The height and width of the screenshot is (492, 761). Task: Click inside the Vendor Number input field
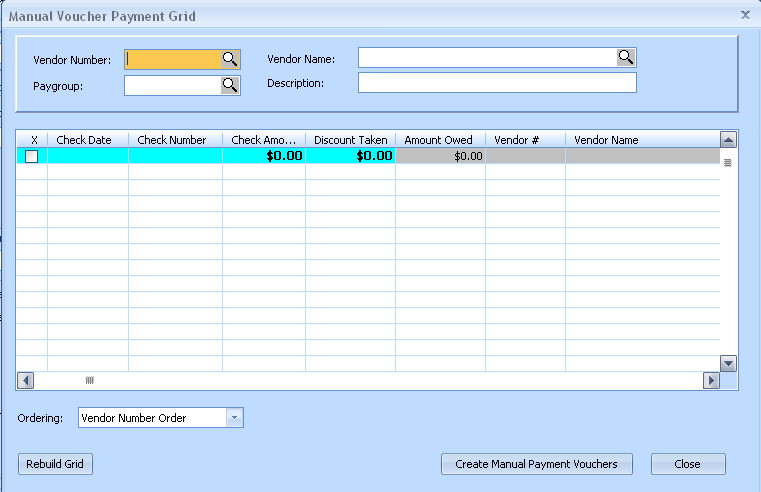[172, 59]
